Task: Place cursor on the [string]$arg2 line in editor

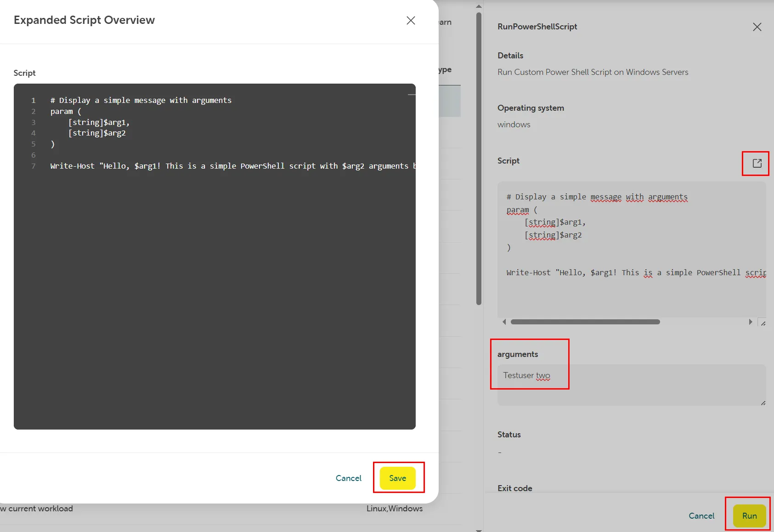Action: [x=97, y=133]
